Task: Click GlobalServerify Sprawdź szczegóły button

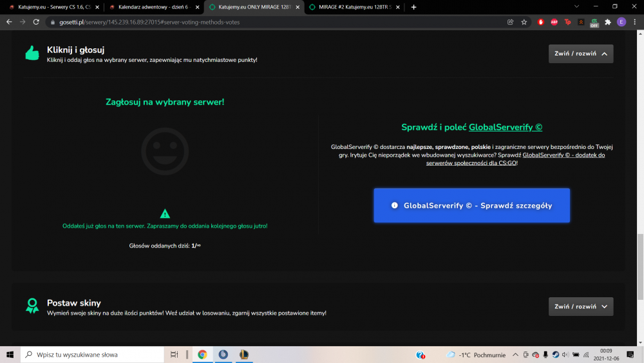Action: point(471,206)
